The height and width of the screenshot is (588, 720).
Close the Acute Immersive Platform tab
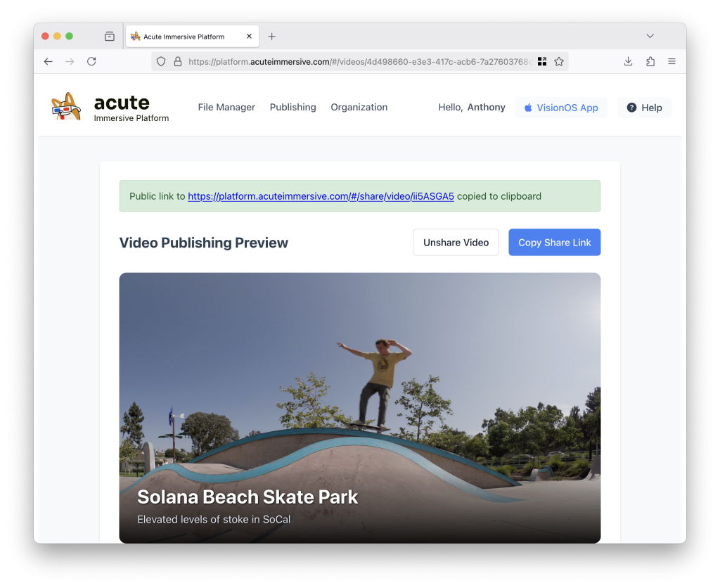coord(249,37)
